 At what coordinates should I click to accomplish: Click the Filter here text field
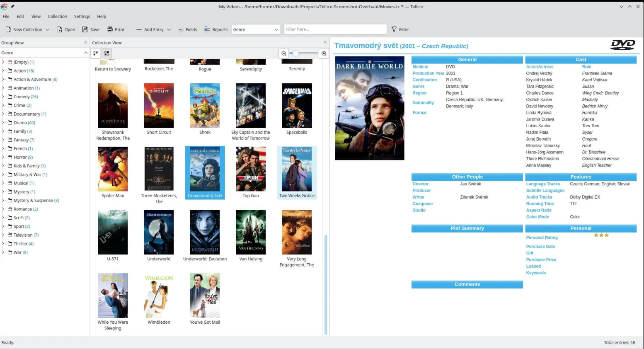point(335,29)
